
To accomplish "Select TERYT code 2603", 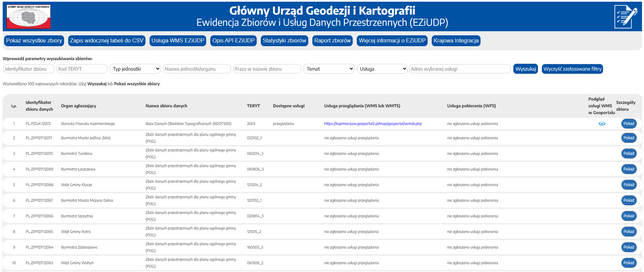I will pyautogui.click(x=251, y=124).
